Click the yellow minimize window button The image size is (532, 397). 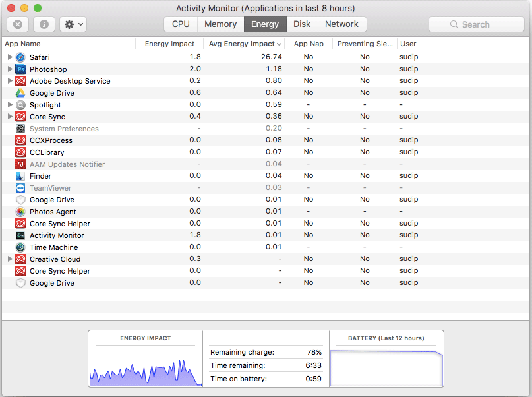click(x=24, y=8)
